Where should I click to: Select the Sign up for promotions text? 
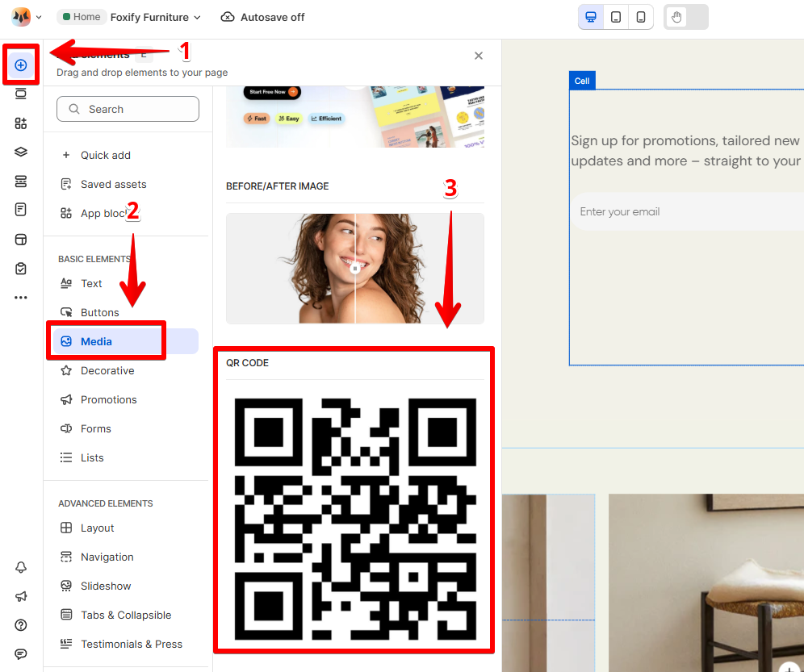[x=687, y=151]
